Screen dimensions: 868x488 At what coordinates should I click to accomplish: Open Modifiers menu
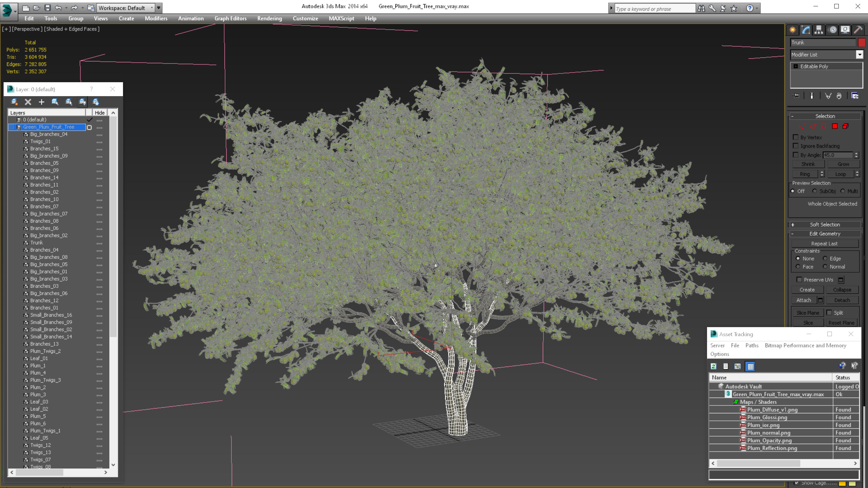point(156,18)
